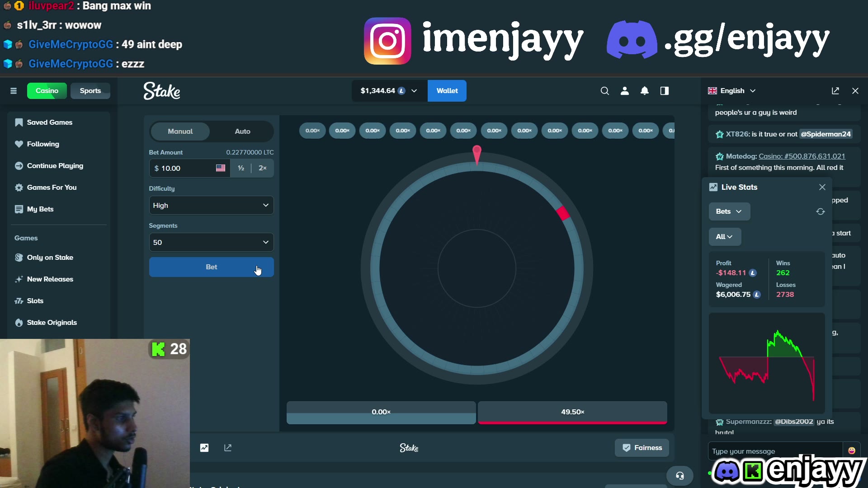The image size is (868, 488).
Task: Click the red 49.50× wheel segment
Action: tap(563, 213)
